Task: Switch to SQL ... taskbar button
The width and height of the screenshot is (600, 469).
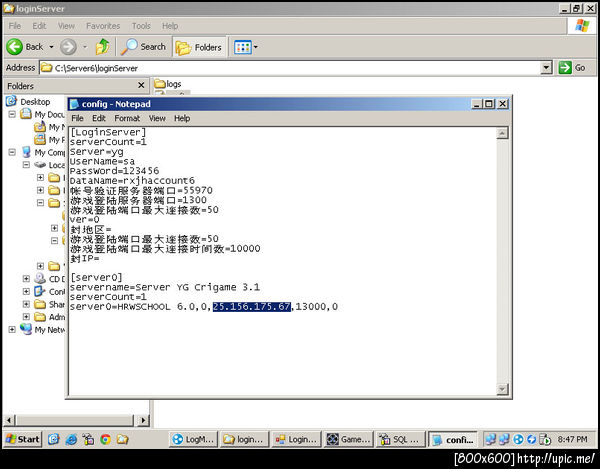Action: (401, 440)
